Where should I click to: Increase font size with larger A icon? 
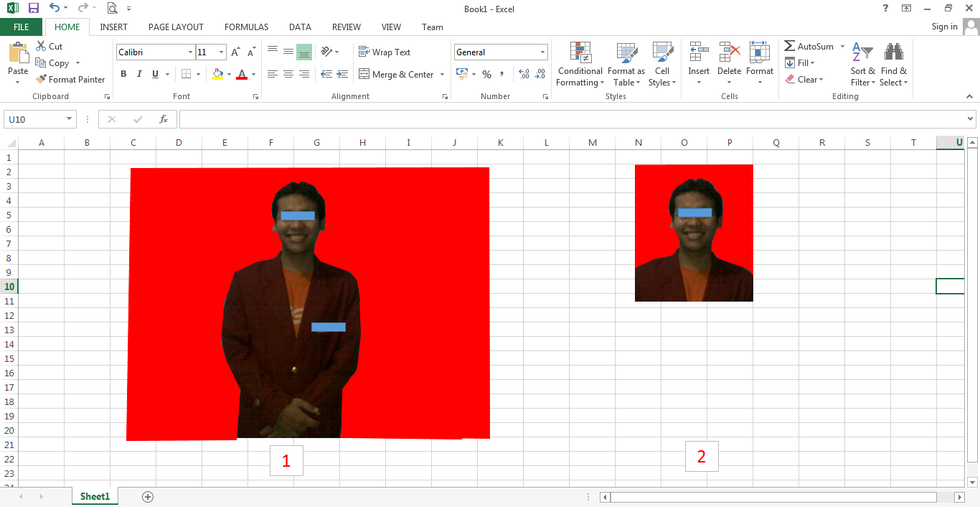pyautogui.click(x=235, y=52)
